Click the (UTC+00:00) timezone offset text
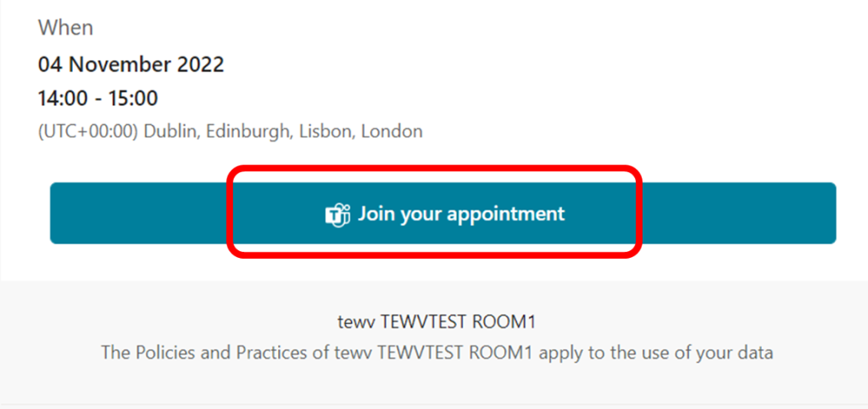The height and width of the screenshot is (409, 868). tap(87, 132)
